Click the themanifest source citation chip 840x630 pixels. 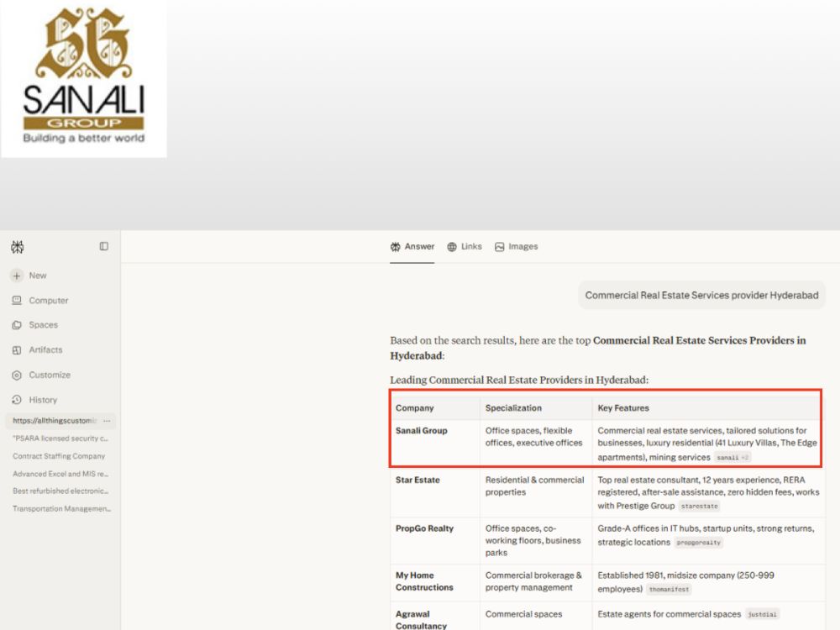669,590
